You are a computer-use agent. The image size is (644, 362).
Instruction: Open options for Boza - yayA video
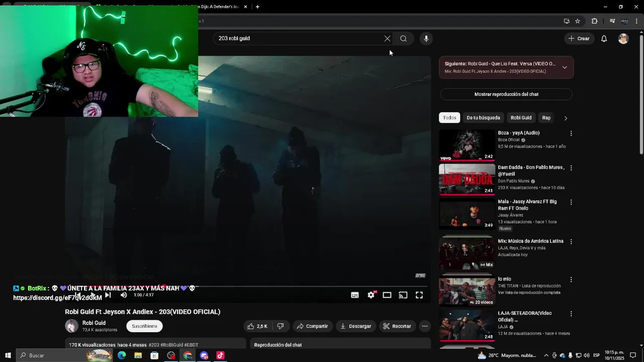point(571,134)
